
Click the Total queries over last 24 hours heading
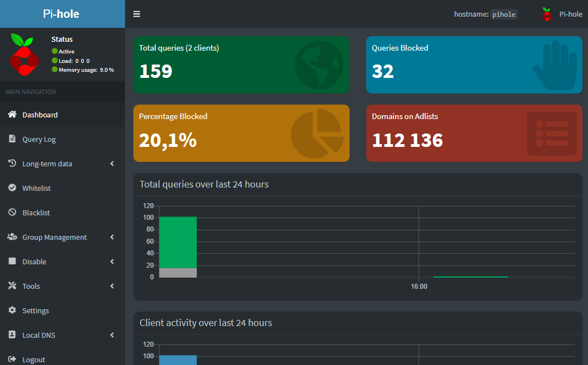204,184
